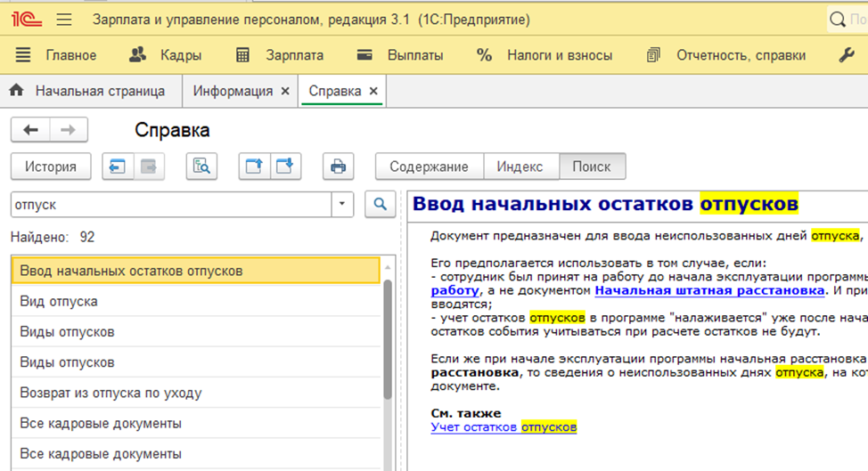Click the previous topic toolbar icon
The image size is (868, 471).
pyautogui.click(x=254, y=166)
